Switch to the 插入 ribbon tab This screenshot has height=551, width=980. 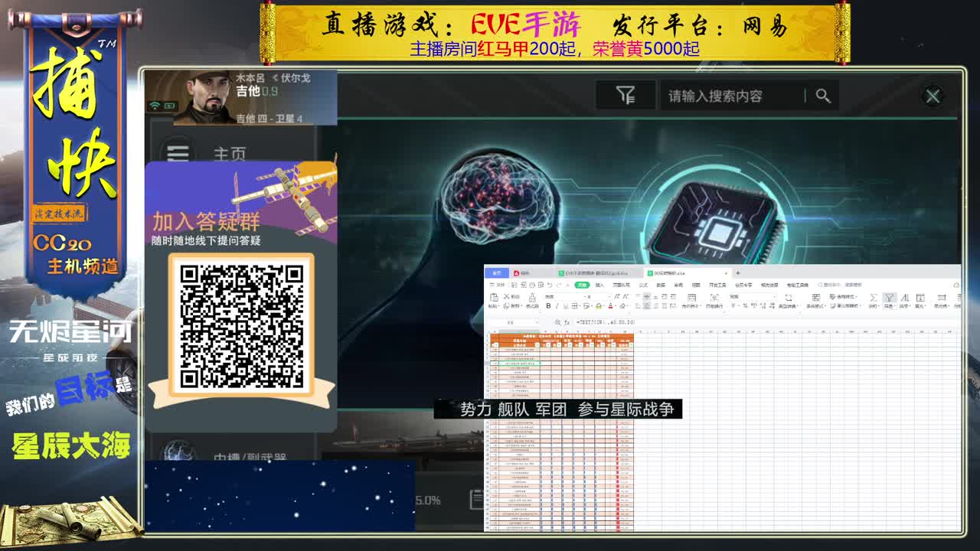click(599, 285)
